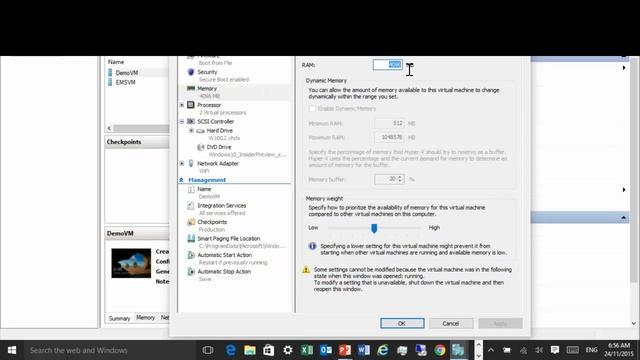Click the RAM value input field
This screenshot has width=640, height=360.
tap(388, 64)
